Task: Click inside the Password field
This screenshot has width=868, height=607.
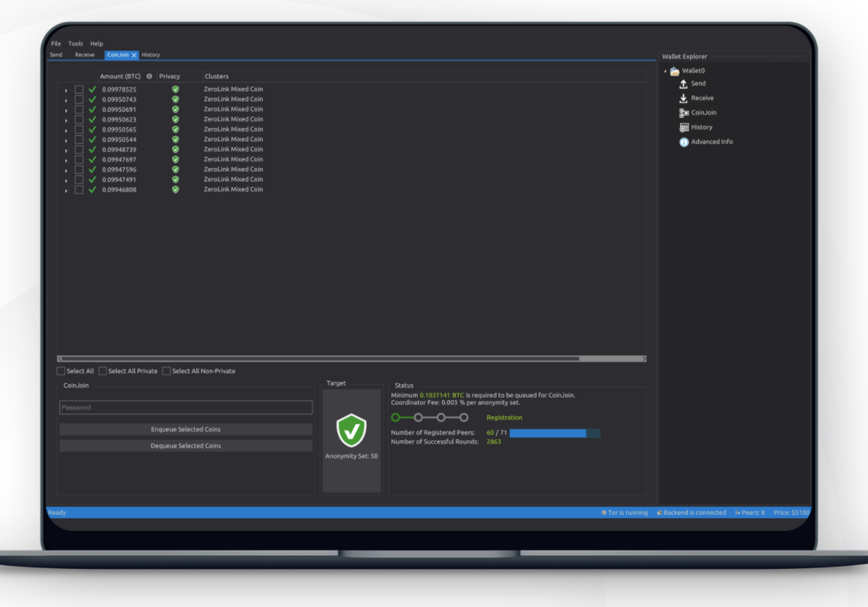Action: click(x=185, y=407)
